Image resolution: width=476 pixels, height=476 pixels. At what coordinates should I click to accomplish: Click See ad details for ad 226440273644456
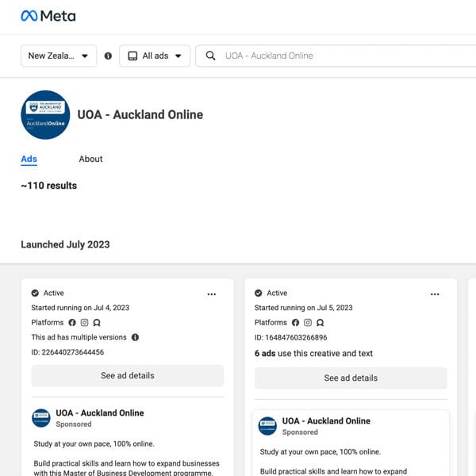coord(128,375)
